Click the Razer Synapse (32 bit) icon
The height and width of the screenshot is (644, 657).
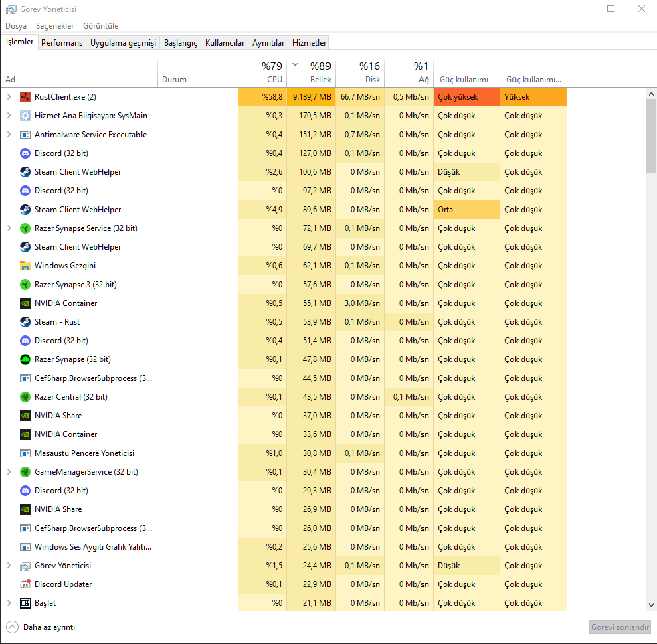(25, 359)
